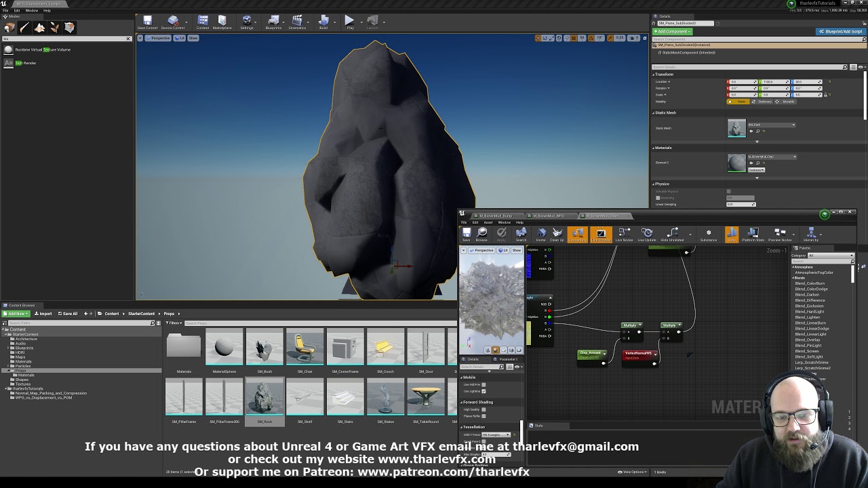
Task: Clear the Modes panel search box
Action: (x=128, y=39)
